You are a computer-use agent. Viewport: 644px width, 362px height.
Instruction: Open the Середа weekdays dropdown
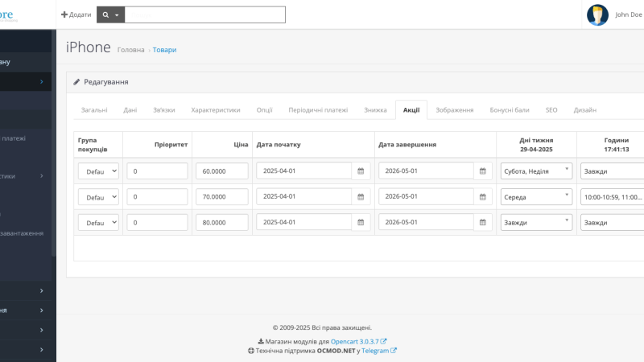(536, 196)
